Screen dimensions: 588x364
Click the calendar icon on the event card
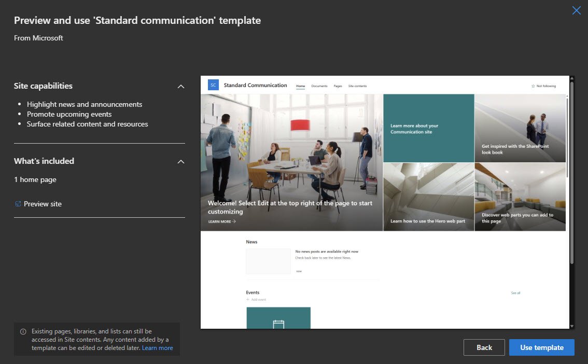click(278, 324)
